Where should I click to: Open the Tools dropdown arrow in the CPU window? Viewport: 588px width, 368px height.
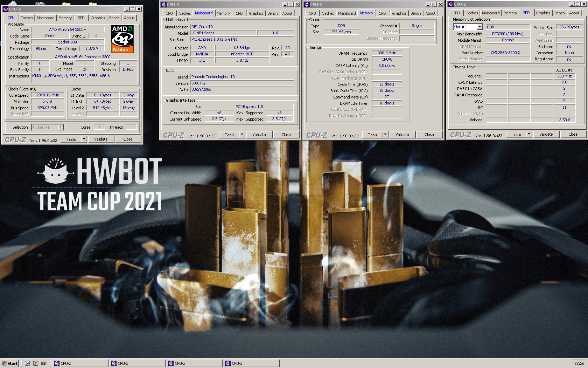click(x=84, y=139)
